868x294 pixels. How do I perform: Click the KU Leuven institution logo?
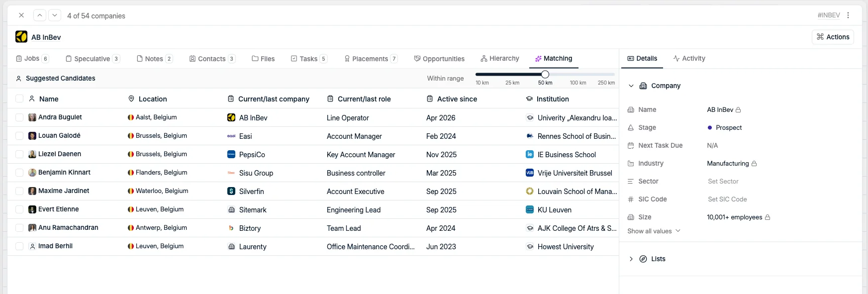(x=530, y=209)
